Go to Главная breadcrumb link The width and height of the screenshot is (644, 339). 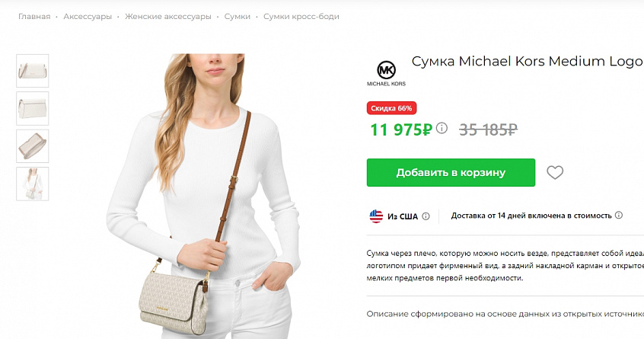click(x=34, y=17)
